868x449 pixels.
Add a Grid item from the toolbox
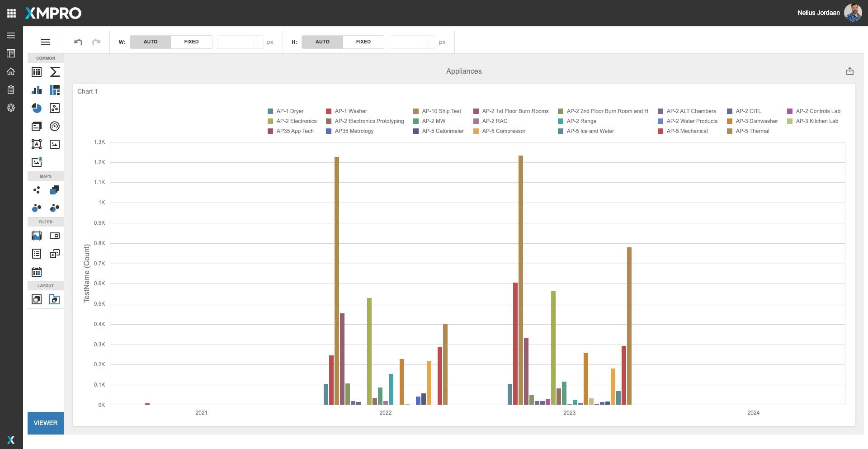click(x=37, y=72)
